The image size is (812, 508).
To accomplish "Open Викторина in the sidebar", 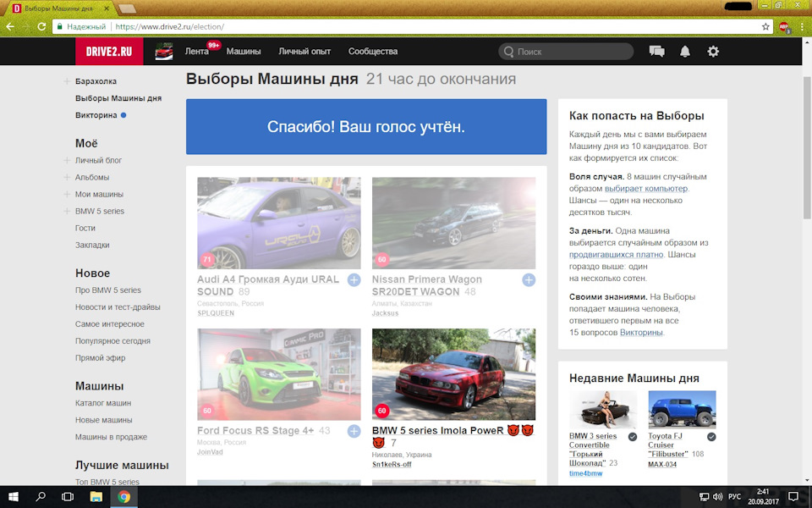I will pos(96,115).
